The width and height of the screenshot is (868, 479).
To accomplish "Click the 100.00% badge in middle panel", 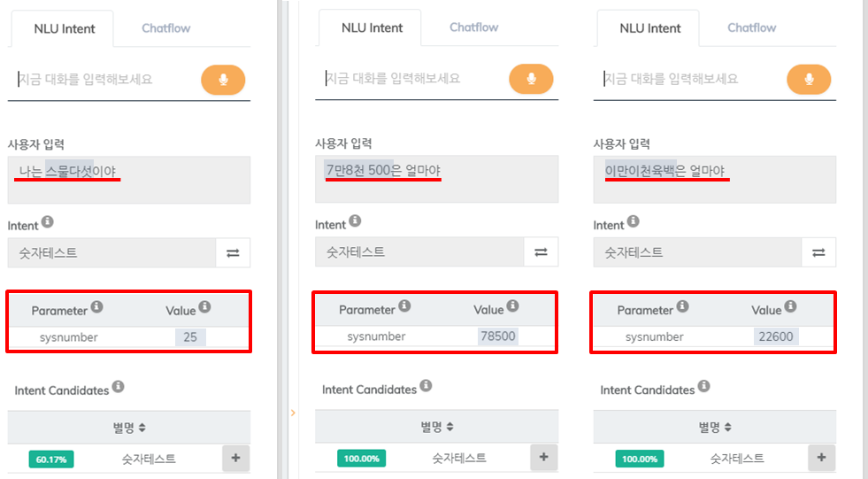I will click(362, 459).
